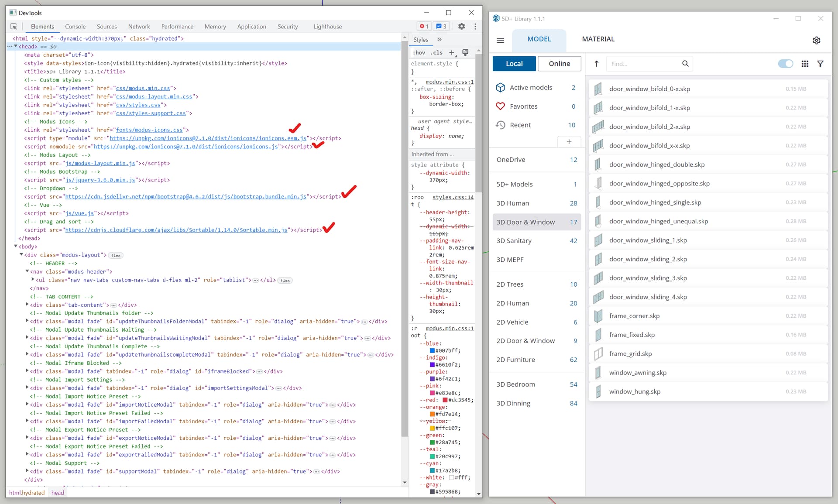Expand more Styles pane tabs chevron
This screenshot has width=838, height=504.
pyautogui.click(x=440, y=40)
